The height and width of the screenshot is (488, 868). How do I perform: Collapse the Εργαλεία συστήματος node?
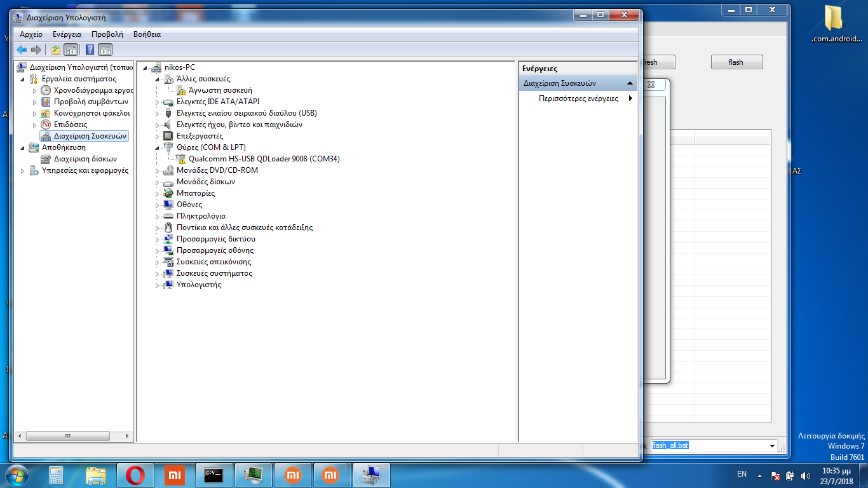click(x=24, y=79)
